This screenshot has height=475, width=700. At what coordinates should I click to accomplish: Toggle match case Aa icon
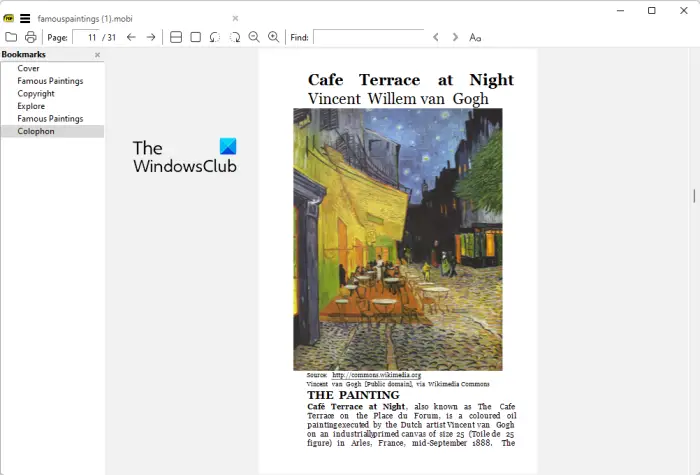pos(475,38)
